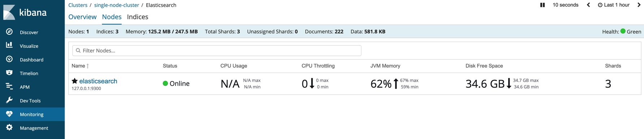The height and width of the screenshot is (139, 644).
Task: Sort by the Status column header
Action: (170, 66)
